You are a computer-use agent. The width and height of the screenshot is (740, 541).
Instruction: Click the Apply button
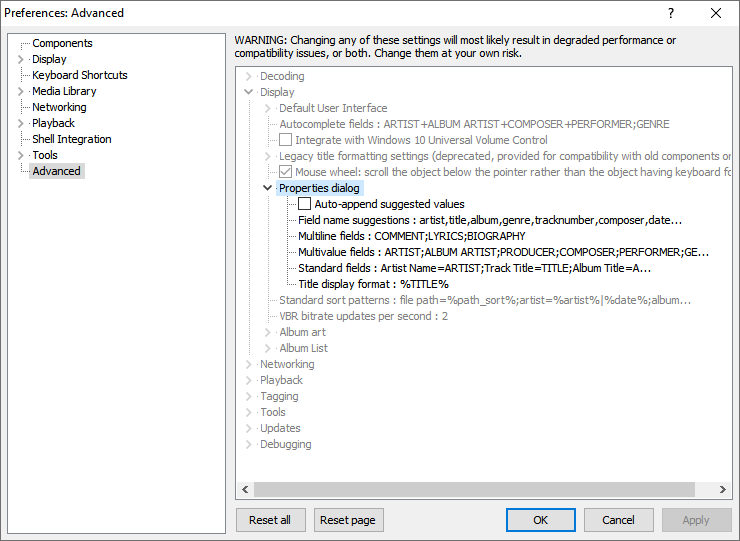tap(697, 520)
